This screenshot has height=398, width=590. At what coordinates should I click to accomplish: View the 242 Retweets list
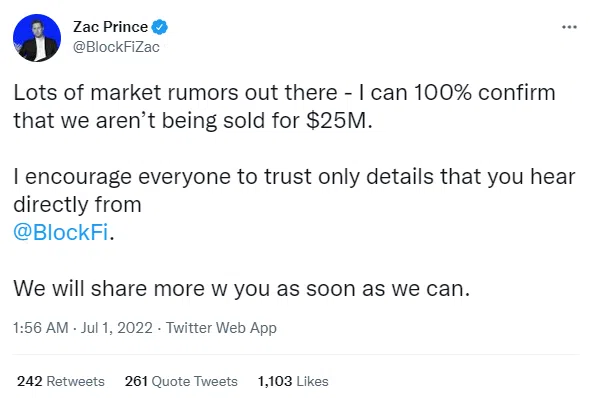[61, 381]
